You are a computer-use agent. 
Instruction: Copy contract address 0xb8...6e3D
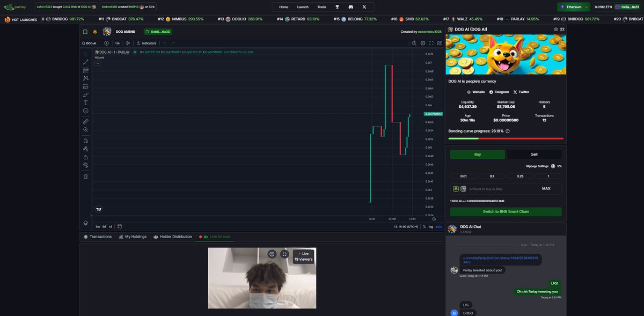click(x=158, y=32)
